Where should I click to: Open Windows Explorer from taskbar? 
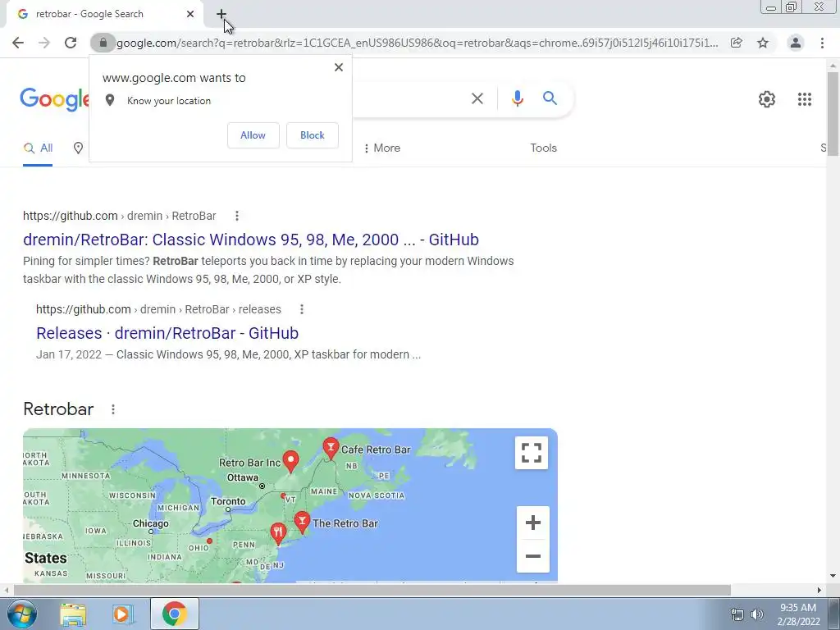[73, 614]
